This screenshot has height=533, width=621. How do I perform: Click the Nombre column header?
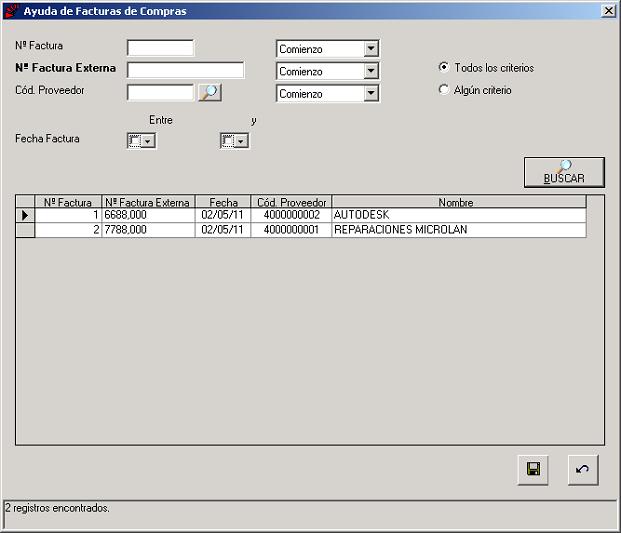point(459,202)
